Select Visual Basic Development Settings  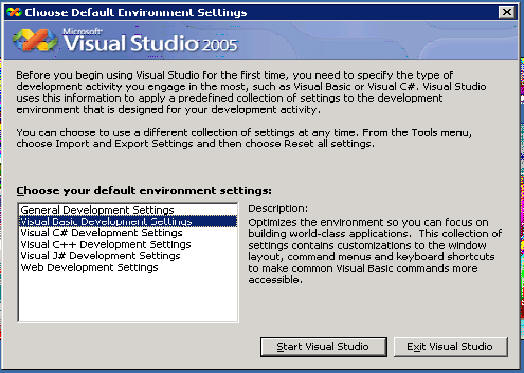(128, 222)
